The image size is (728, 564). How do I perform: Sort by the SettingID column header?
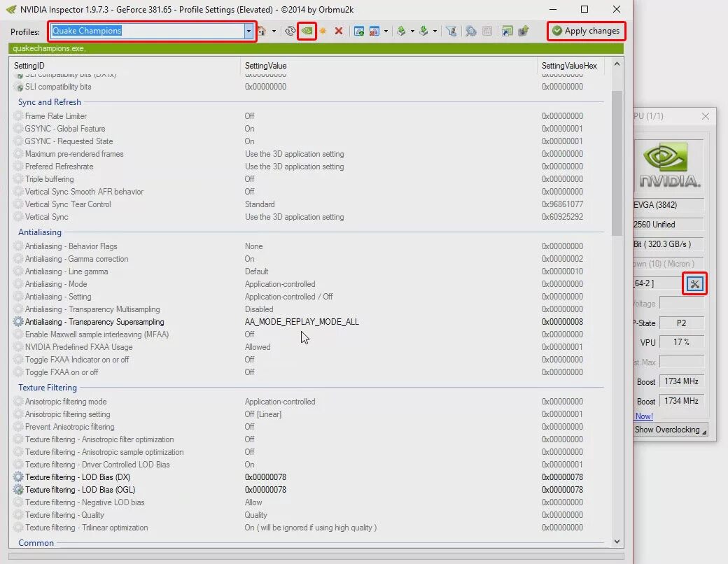[125, 66]
